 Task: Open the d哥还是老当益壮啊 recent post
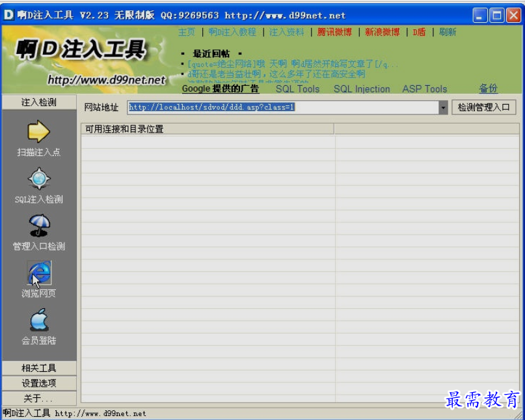(x=276, y=73)
